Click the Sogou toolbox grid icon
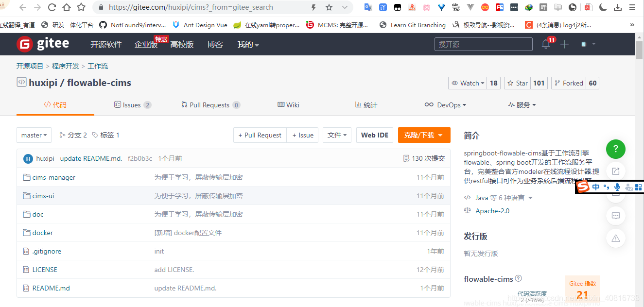Viewport: 644px width, 307px height. [638, 187]
